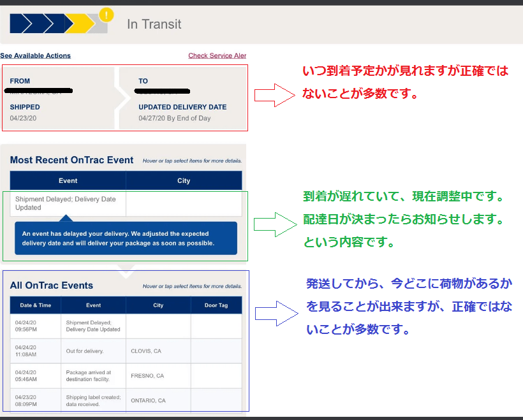This screenshot has width=523, height=420.
Task: Click the FROM label in shipment card
Action: click(20, 81)
